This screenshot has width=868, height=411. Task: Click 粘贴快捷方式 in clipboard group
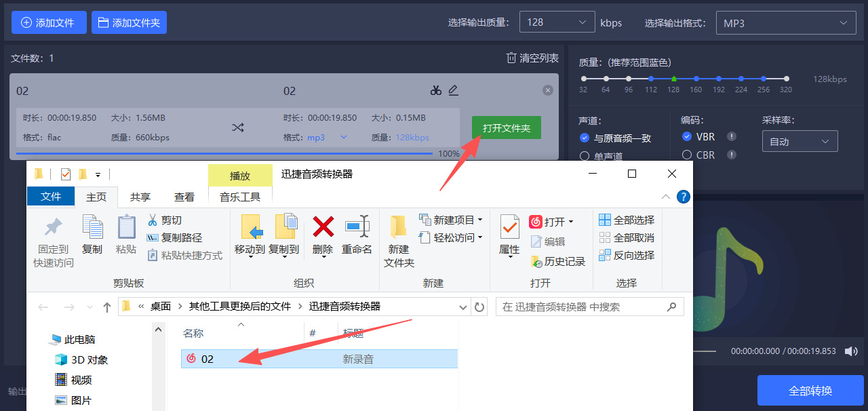pyautogui.click(x=185, y=256)
